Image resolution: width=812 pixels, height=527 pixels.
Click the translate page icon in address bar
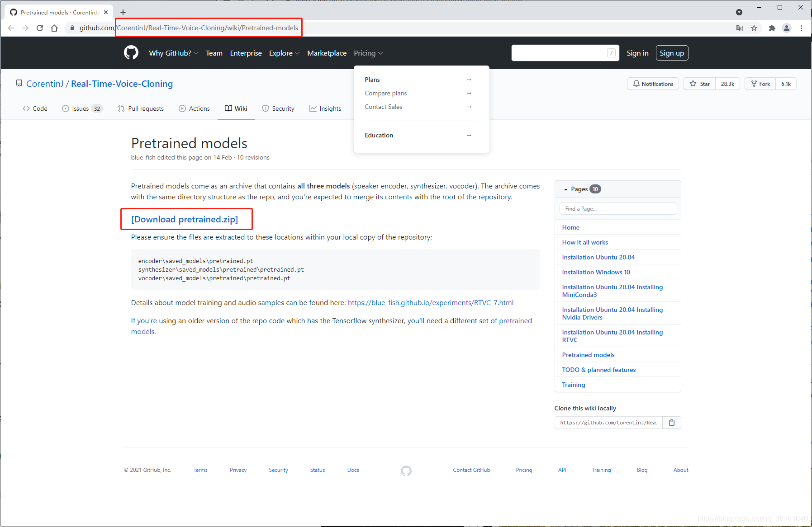740,28
